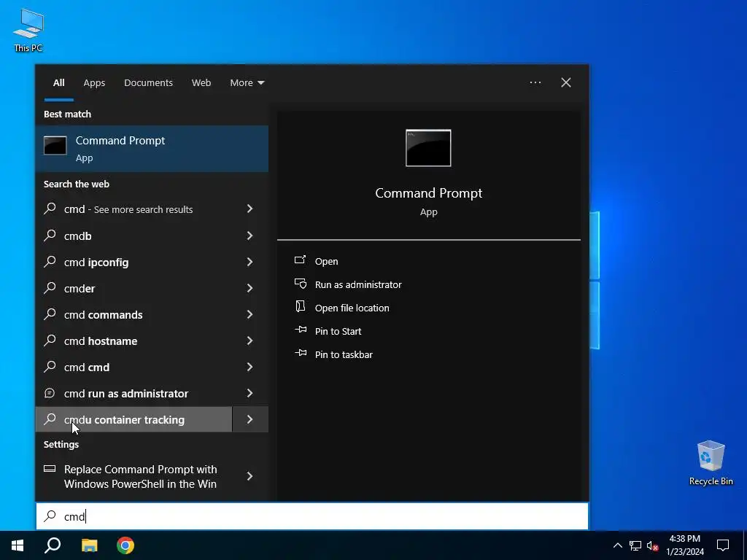747x560 pixels.
Task: Select 'cmdu container tracking' suggestion
Action: tap(134, 419)
